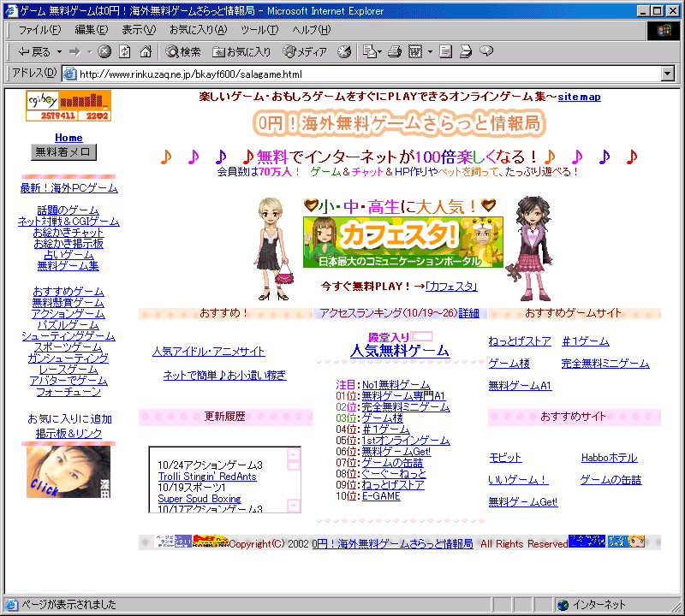Image resolution: width=685 pixels, height=616 pixels.
Task: Open the ねっとげストア site link on right
Action: pos(520,341)
